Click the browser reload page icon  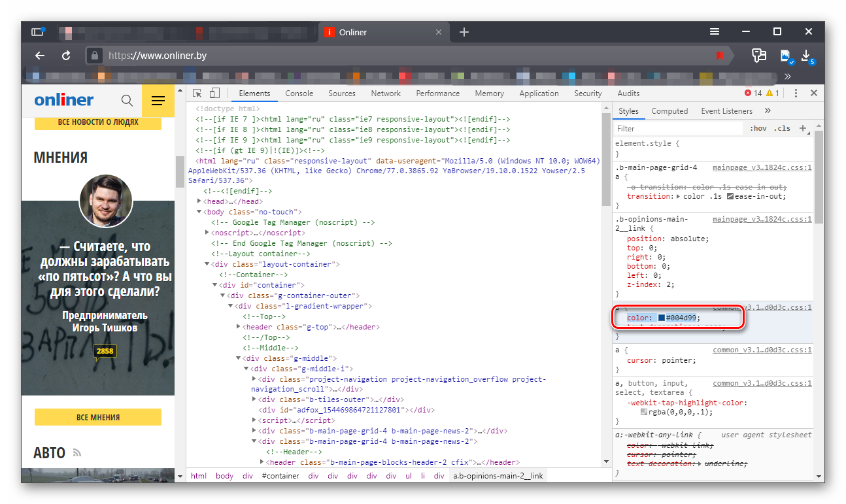coord(66,56)
